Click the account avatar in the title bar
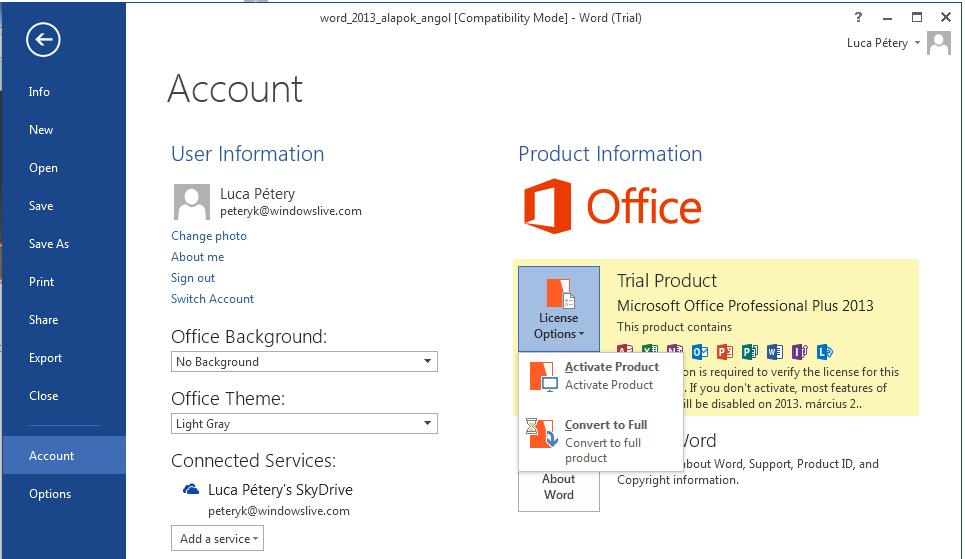 (939, 43)
